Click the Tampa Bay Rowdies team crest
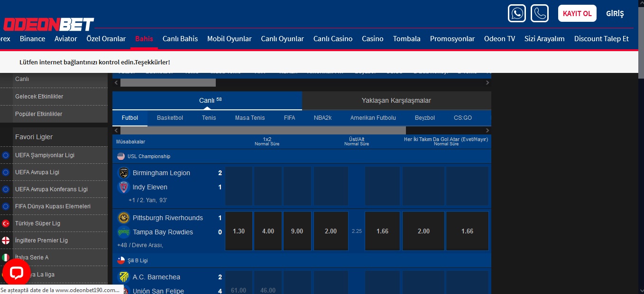This screenshot has height=294, width=644. coord(123,232)
